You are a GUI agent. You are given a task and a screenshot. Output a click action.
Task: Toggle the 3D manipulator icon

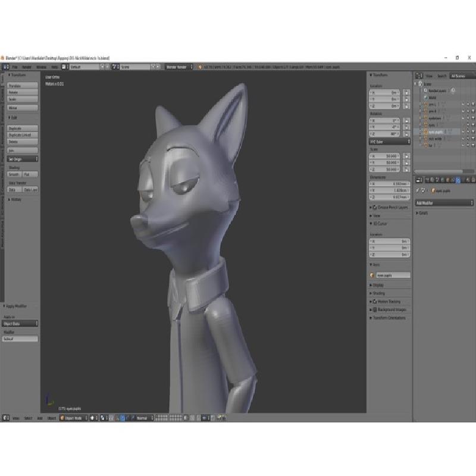pos(117,418)
